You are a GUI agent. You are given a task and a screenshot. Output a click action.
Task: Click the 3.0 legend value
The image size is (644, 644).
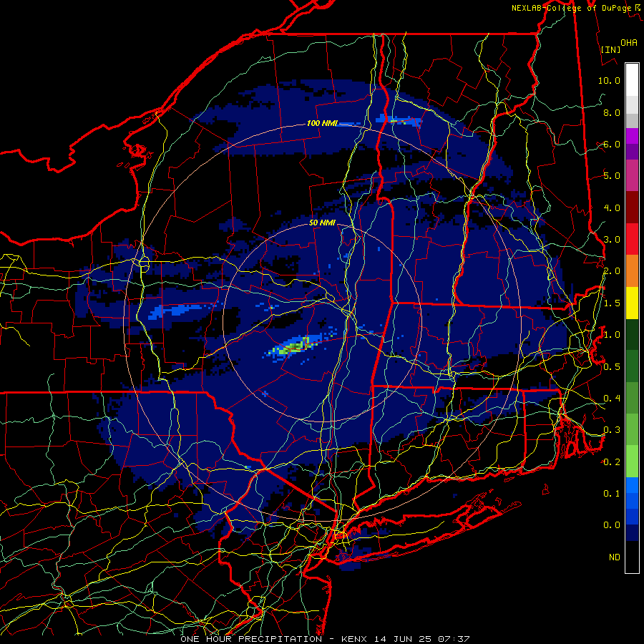click(612, 240)
